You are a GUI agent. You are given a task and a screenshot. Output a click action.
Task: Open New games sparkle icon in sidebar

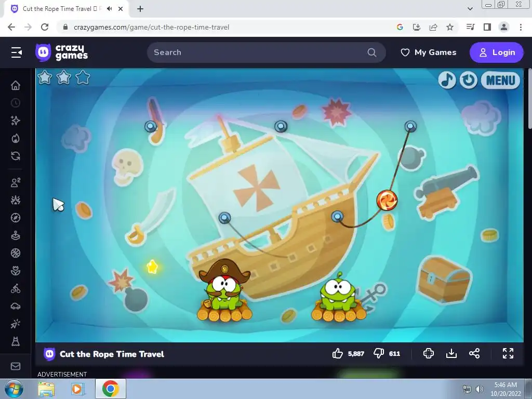(16, 121)
